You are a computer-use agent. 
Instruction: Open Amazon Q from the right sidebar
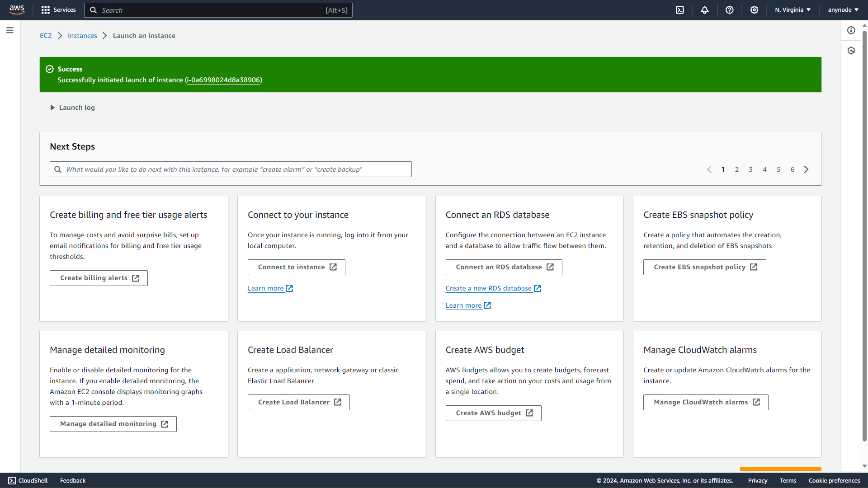pyautogui.click(x=852, y=50)
